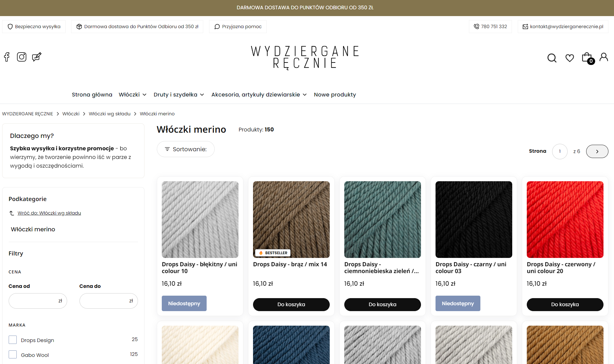Image resolution: width=614 pixels, height=364 pixels.
Task: Click the Włóczki wg składu breadcrumb
Action: tap(109, 114)
